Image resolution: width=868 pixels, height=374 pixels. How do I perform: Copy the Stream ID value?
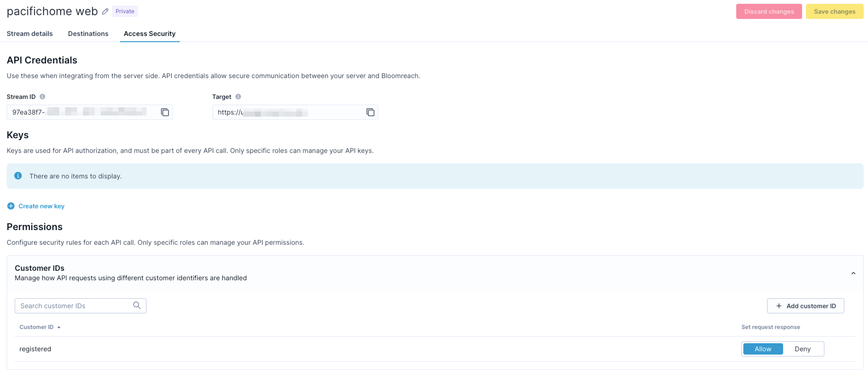tap(164, 112)
